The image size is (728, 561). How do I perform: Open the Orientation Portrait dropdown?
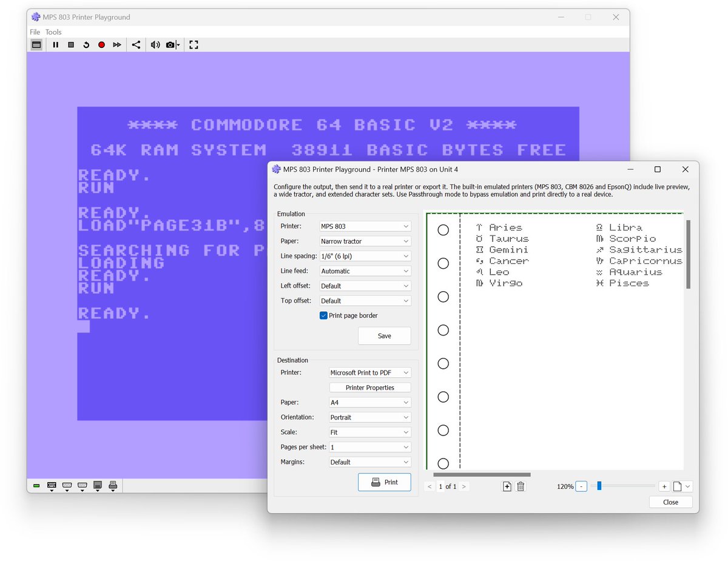(x=370, y=417)
